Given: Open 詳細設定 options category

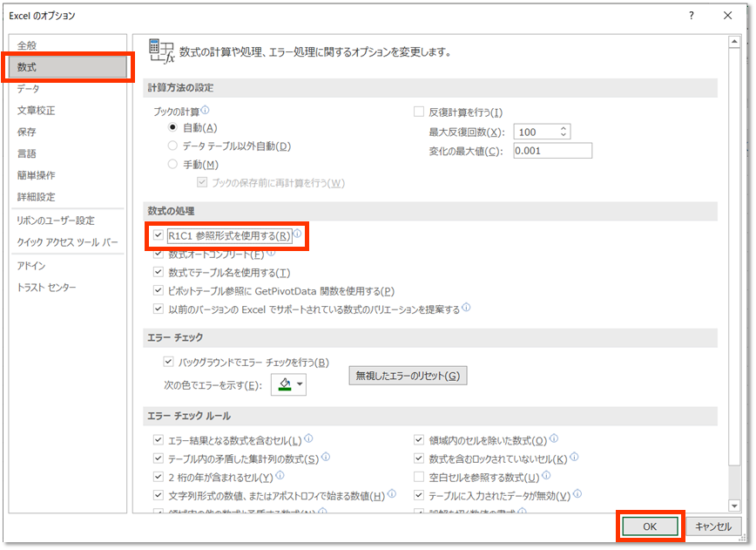Looking at the screenshot, I should [68, 197].
